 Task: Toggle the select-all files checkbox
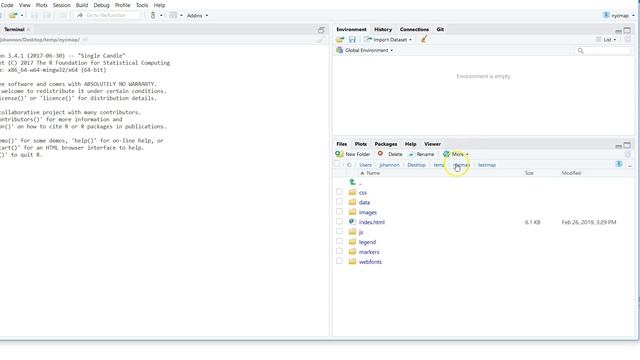[337, 164]
